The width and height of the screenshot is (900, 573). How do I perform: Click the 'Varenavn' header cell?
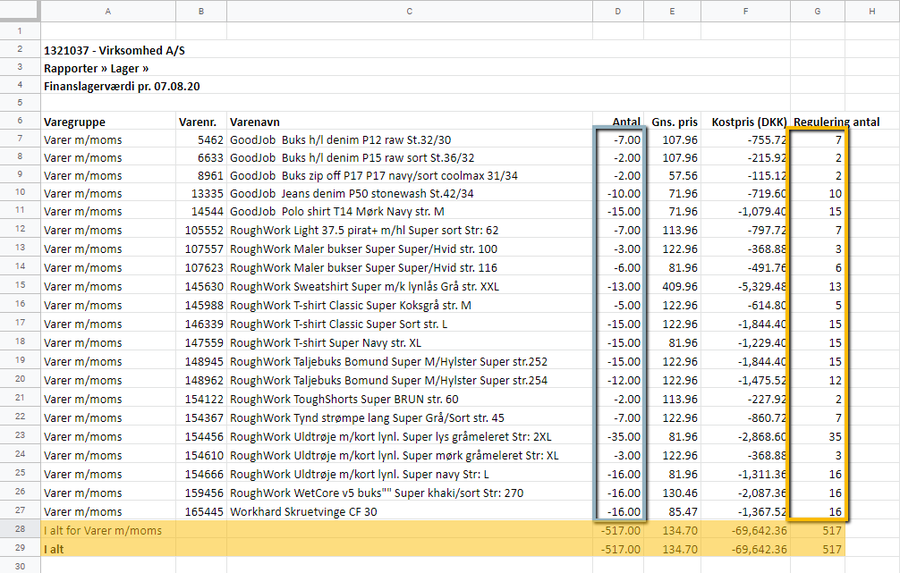coord(255,122)
